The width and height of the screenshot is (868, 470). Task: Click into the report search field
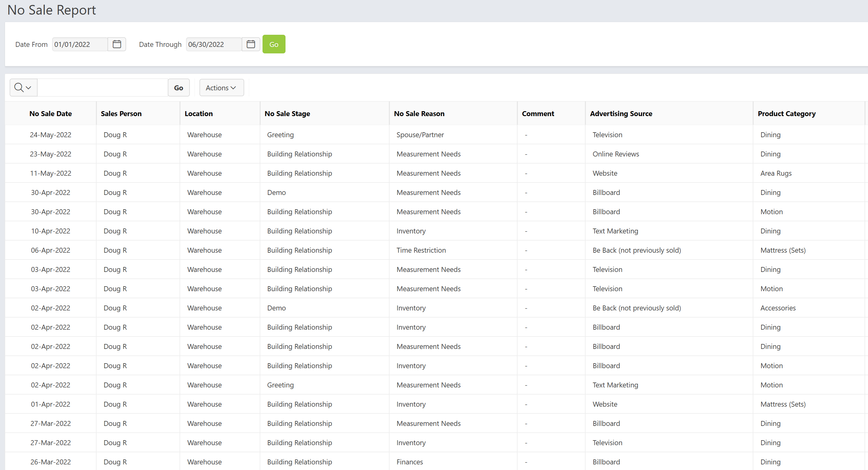(103, 88)
